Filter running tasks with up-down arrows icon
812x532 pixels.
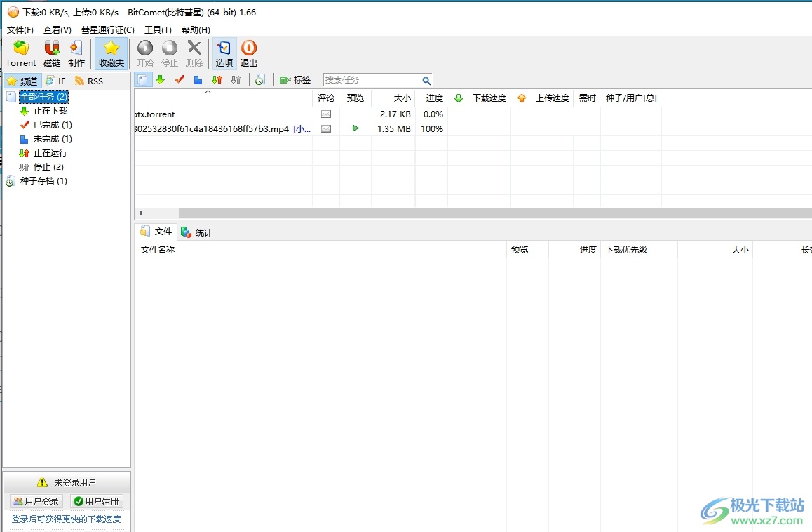coord(217,80)
